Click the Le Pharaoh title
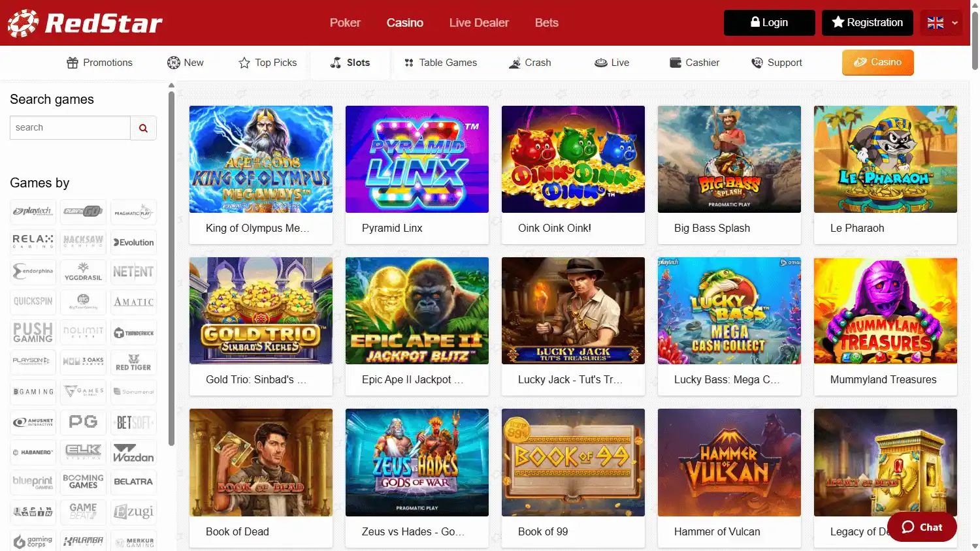Image resolution: width=980 pixels, height=551 pixels. tap(857, 228)
